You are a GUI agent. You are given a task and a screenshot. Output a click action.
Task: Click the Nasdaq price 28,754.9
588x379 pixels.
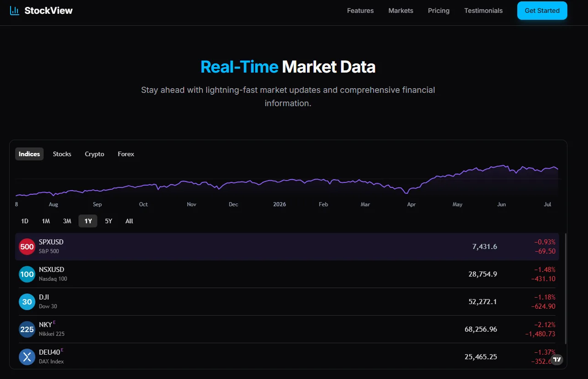click(x=483, y=274)
